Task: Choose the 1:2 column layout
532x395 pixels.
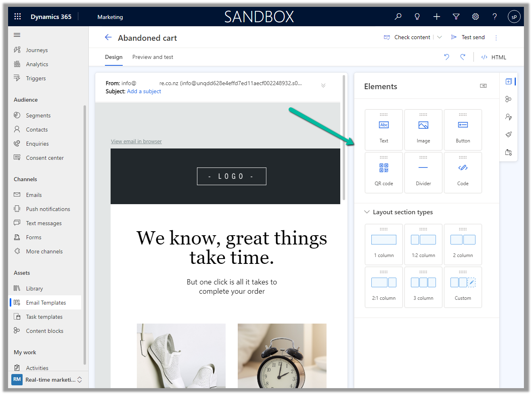Action: 423,245
